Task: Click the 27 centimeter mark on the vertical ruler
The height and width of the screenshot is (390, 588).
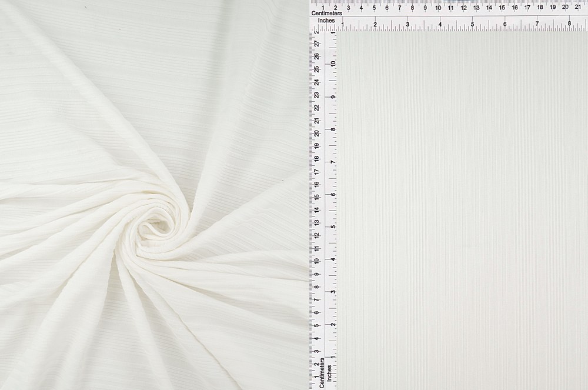Action: tap(318, 44)
